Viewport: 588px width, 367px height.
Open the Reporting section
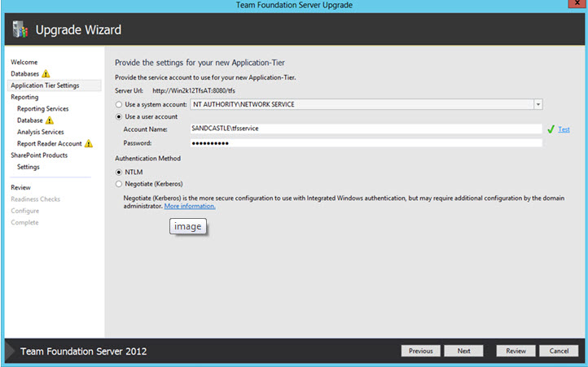(24, 97)
